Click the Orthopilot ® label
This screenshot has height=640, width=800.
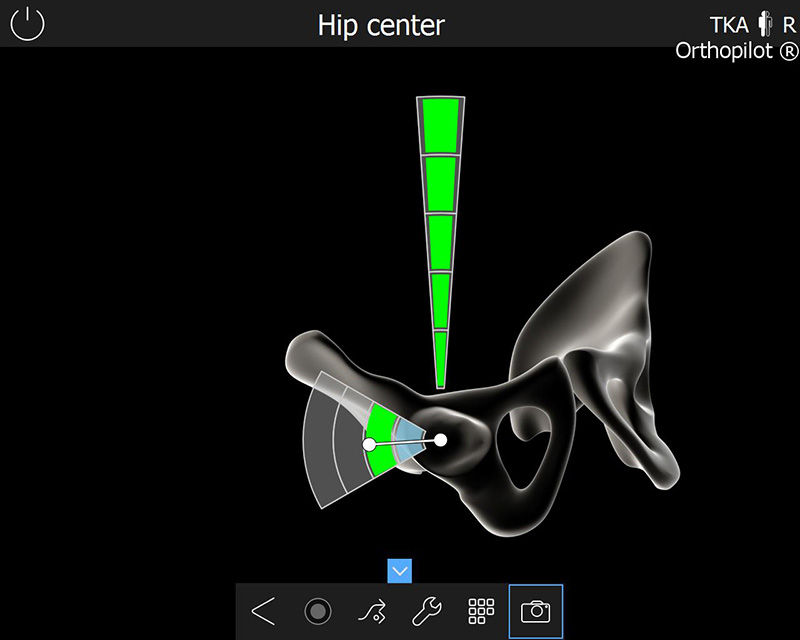(733, 48)
